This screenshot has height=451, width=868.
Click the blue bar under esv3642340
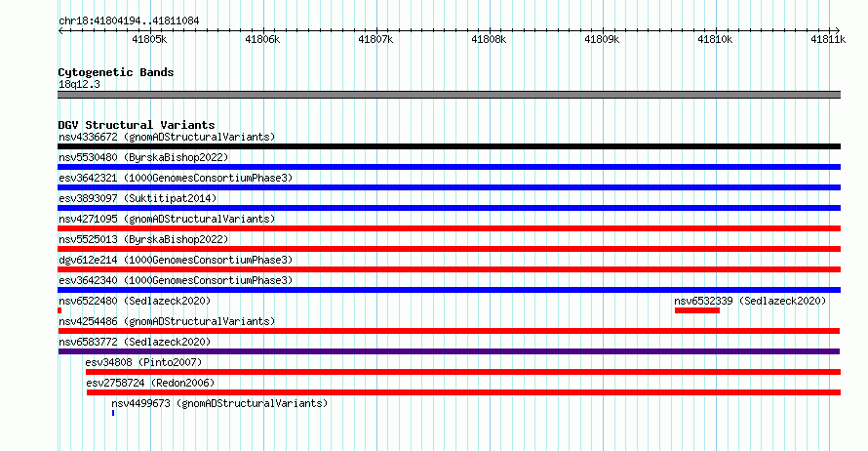coord(449,290)
